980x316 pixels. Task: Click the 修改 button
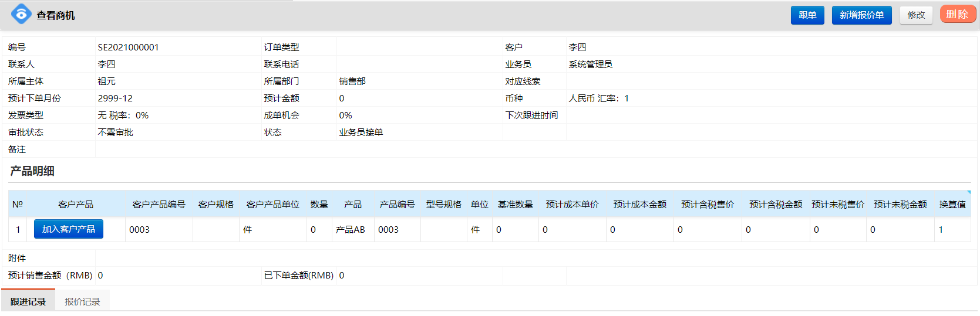(916, 15)
